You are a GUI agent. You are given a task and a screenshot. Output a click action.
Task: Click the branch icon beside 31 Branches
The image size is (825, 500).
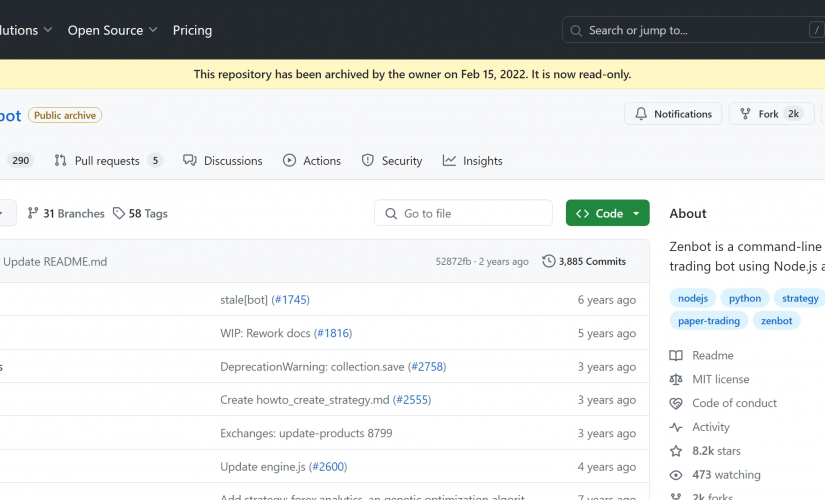click(33, 213)
